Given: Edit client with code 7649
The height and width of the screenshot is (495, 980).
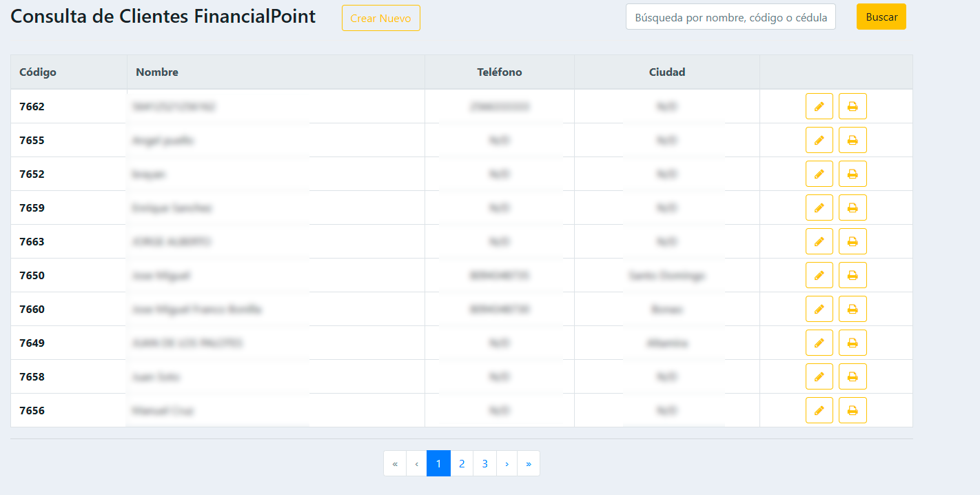Looking at the screenshot, I should (819, 343).
